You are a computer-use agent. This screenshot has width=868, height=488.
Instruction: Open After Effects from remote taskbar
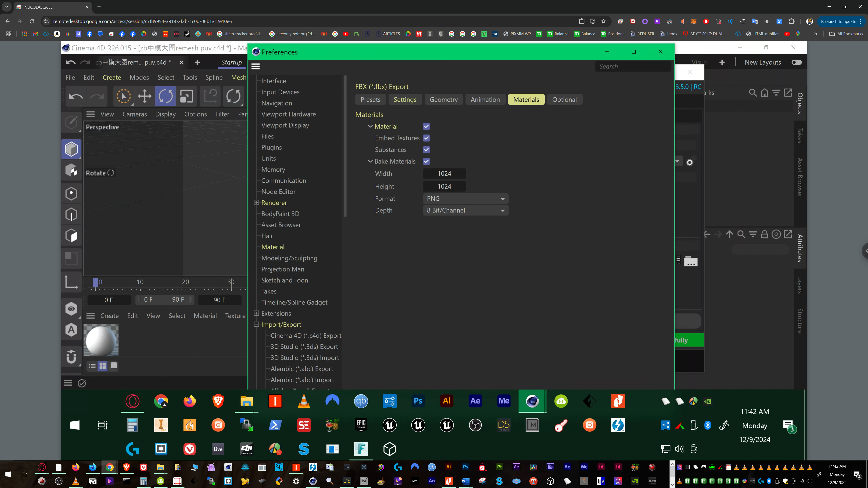pyautogui.click(x=475, y=401)
